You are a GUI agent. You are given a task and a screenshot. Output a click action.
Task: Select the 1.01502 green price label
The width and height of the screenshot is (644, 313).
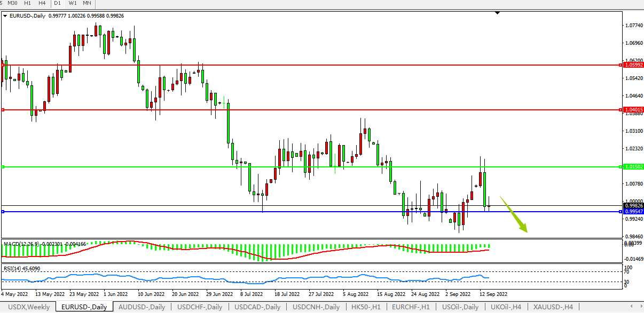[x=632, y=167]
